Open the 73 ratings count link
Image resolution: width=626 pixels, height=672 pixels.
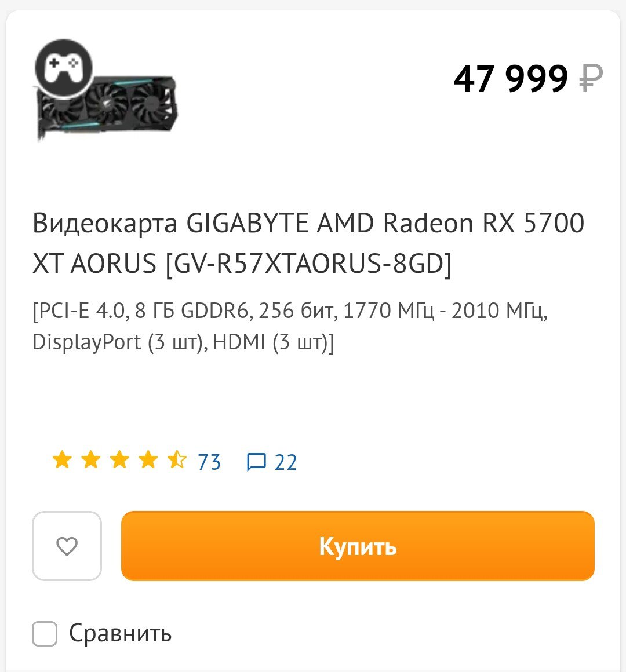pos(209,462)
